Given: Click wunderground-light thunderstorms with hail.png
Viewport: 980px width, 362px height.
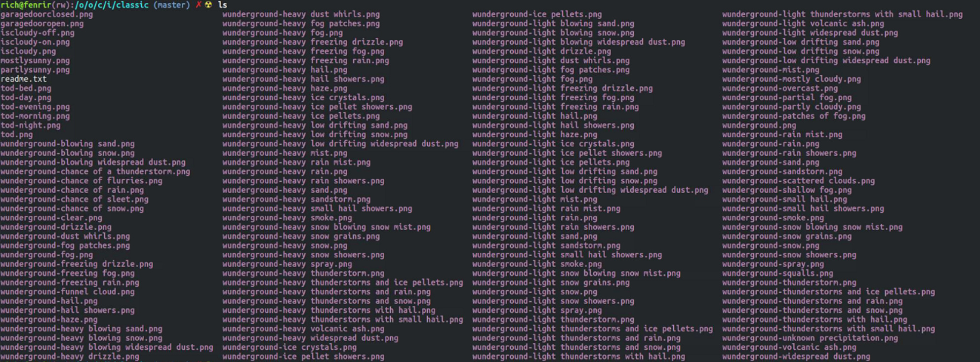Looking at the screenshot, I should click(578, 357).
